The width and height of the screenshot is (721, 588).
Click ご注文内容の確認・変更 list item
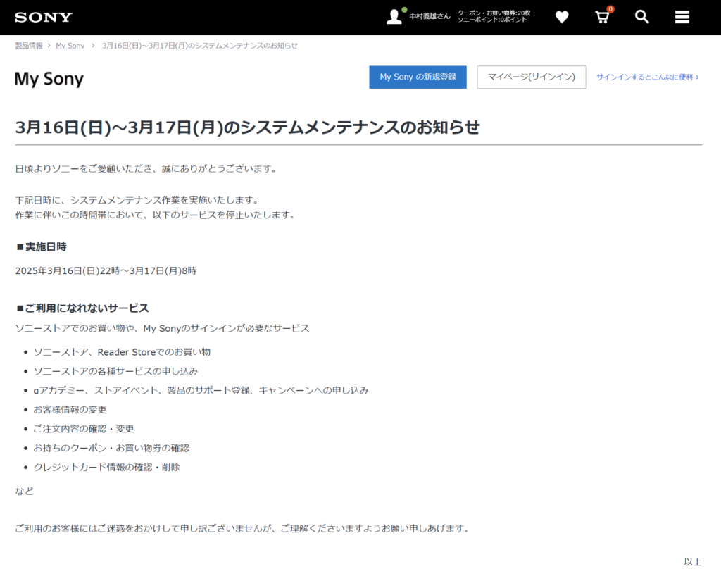pos(84,429)
